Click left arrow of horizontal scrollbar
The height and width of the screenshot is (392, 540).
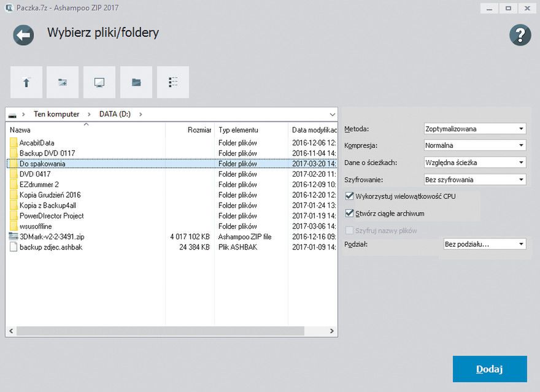[11, 331]
